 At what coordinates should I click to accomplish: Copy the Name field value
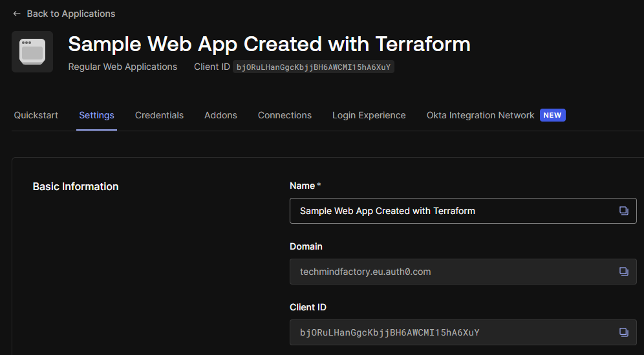click(x=623, y=211)
